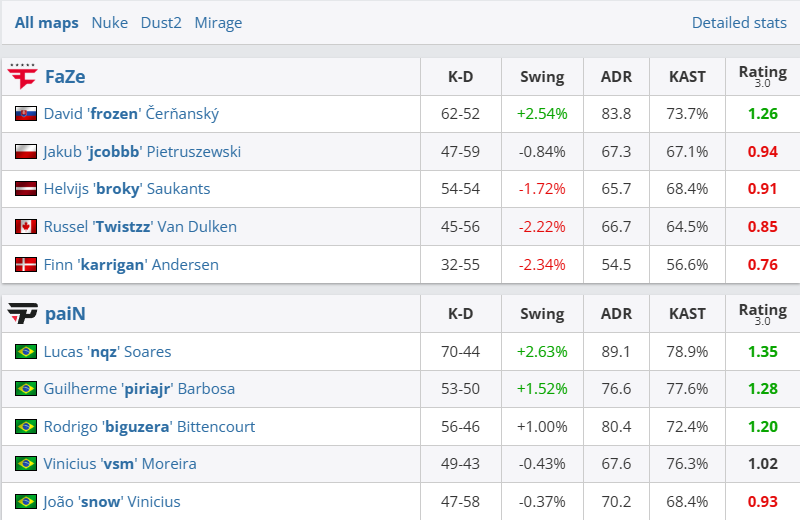Image resolution: width=800 pixels, height=520 pixels.
Task: Open Guilherme 'piriajr' Barbosa's profile
Action: tap(139, 389)
